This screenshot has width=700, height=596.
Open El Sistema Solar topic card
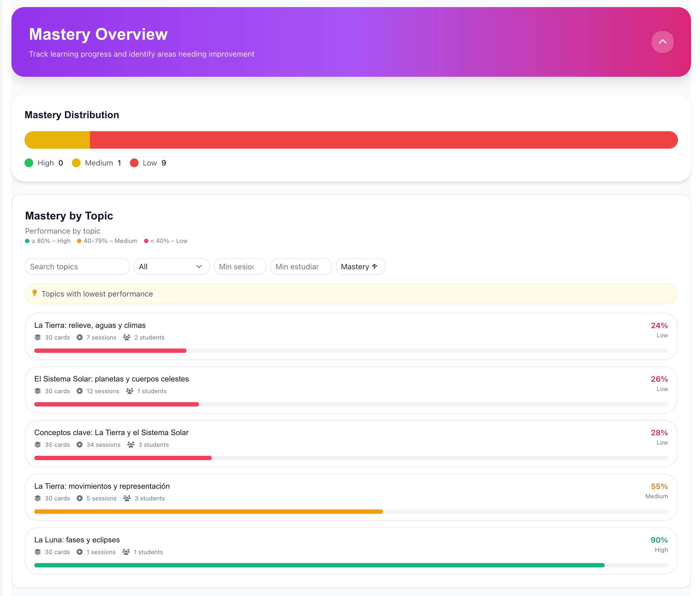pyautogui.click(x=111, y=379)
